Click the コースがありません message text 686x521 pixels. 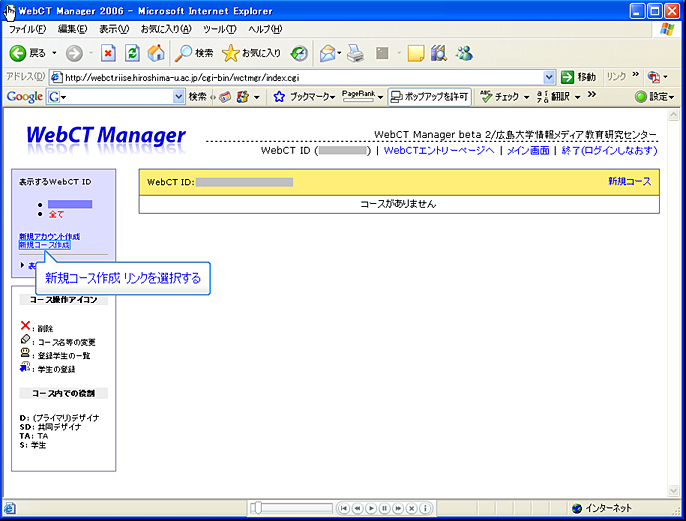(x=398, y=204)
